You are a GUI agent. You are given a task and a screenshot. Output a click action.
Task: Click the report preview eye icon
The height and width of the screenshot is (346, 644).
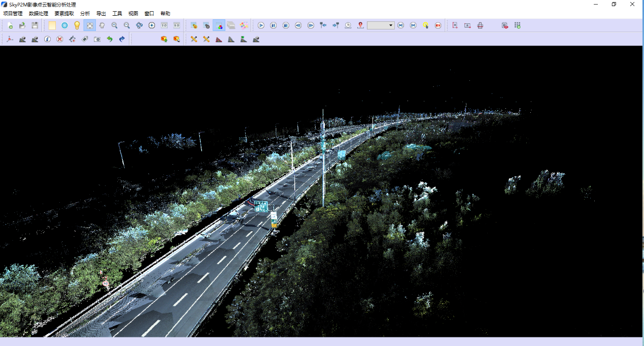[505, 25]
